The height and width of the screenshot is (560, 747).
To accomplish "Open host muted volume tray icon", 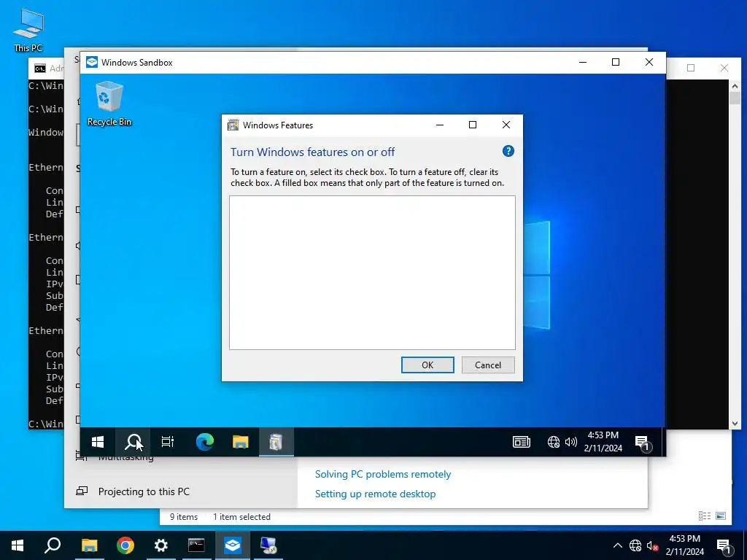I will pyautogui.click(x=653, y=545).
